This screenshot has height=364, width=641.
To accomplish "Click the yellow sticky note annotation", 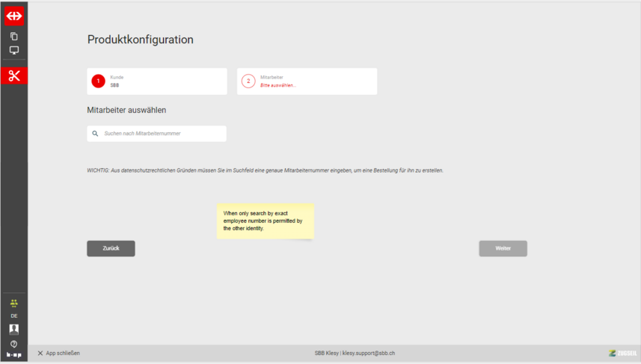I will (265, 220).
